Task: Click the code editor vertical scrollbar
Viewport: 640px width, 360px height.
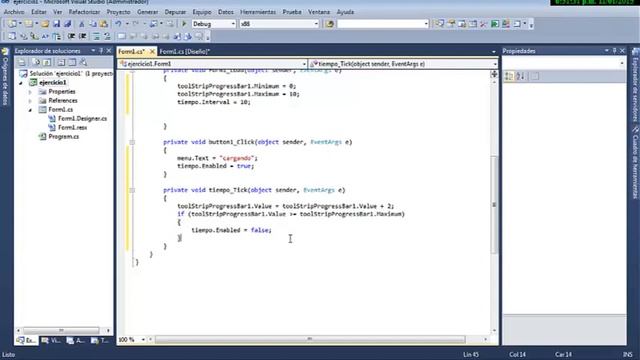Action: tap(494, 204)
